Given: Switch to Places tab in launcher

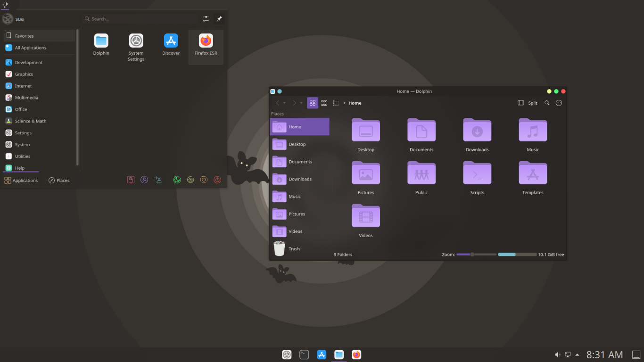Looking at the screenshot, I should point(59,180).
